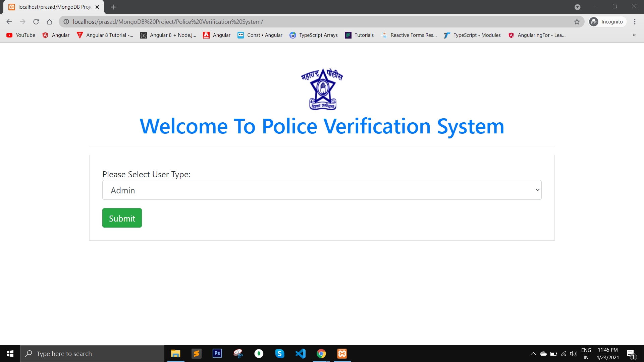The image size is (644, 362).
Task: Open a new browser tab
Action: [x=113, y=7]
